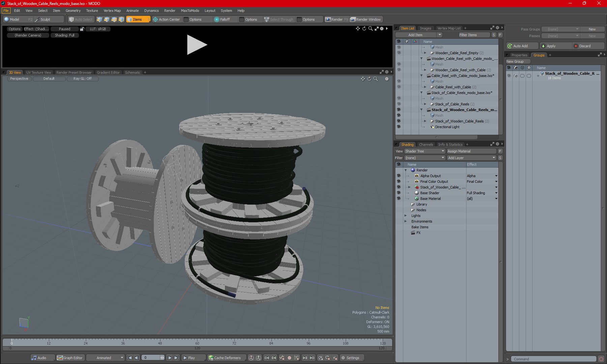Click the Auto Add button
Viewport: 607px width, 364px height.
coord(522,46)
